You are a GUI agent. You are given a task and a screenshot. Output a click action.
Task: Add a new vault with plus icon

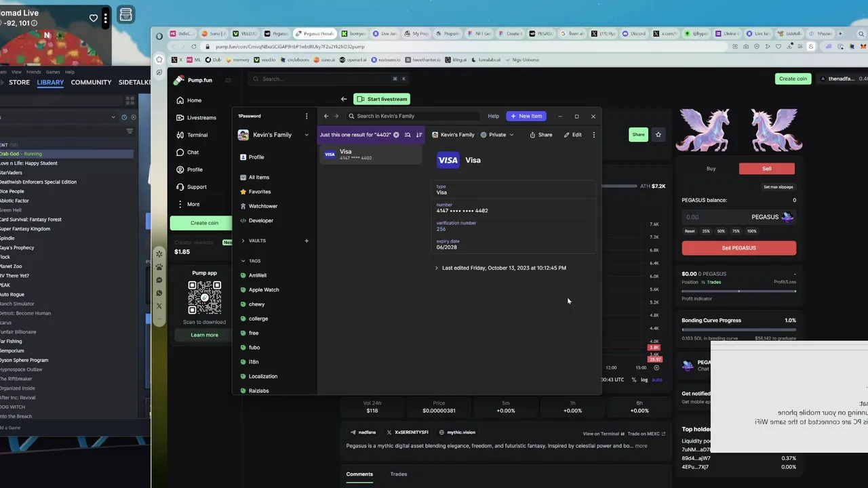pos(307,241)
